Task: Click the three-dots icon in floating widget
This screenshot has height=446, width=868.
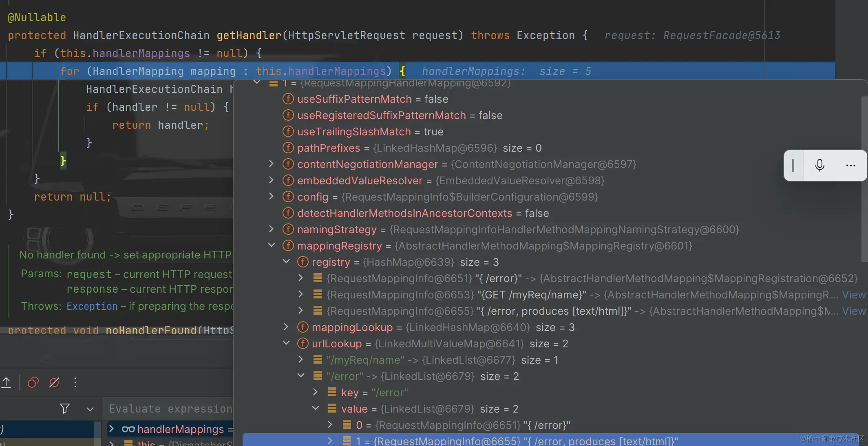Action: (x=850, y=165)
